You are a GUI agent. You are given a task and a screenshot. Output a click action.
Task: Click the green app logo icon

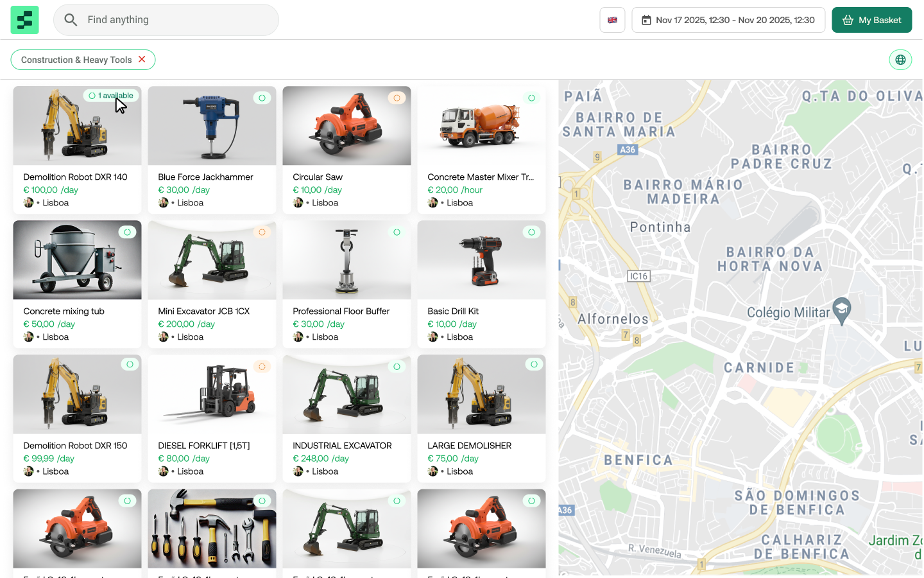click(24, 20)
